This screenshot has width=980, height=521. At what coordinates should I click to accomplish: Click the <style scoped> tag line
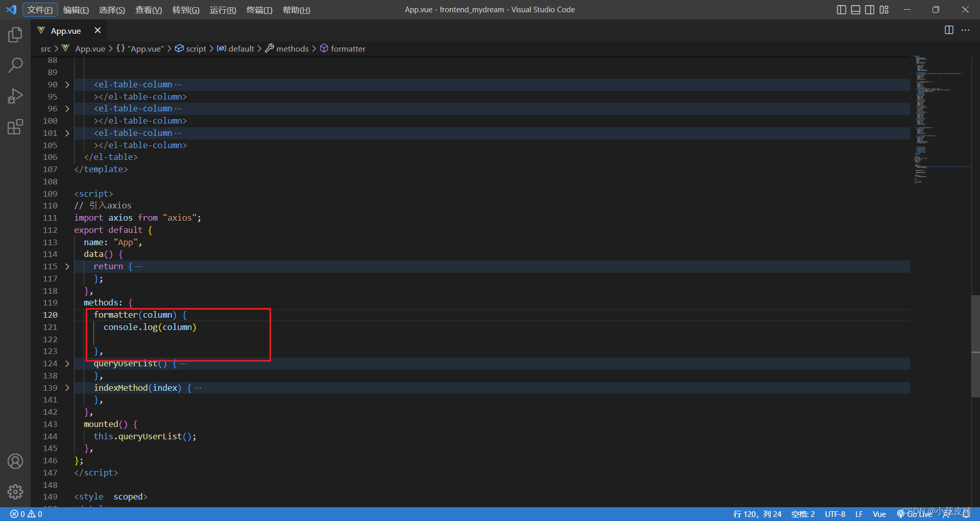pyautogui.click(x=111, y=497)
